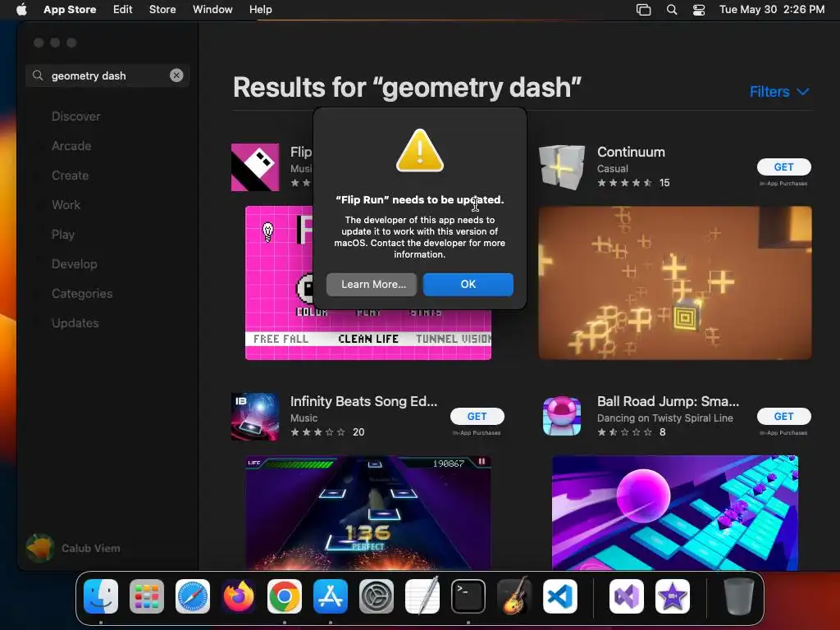This screenshot has width=840, height=630.
Task: Get Infinity Beats Song Editor
Action: pyautogui.click(x=477, y=416)
